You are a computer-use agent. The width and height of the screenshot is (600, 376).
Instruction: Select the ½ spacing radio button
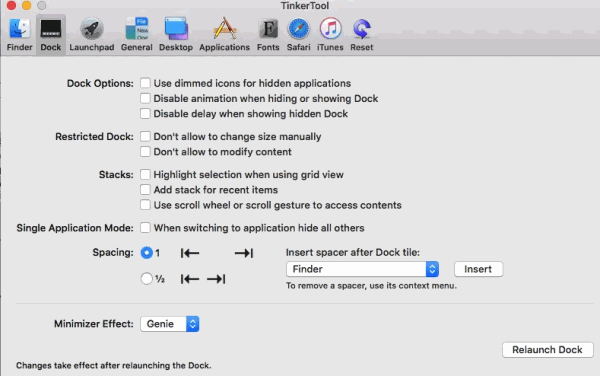tap(147, 278)
